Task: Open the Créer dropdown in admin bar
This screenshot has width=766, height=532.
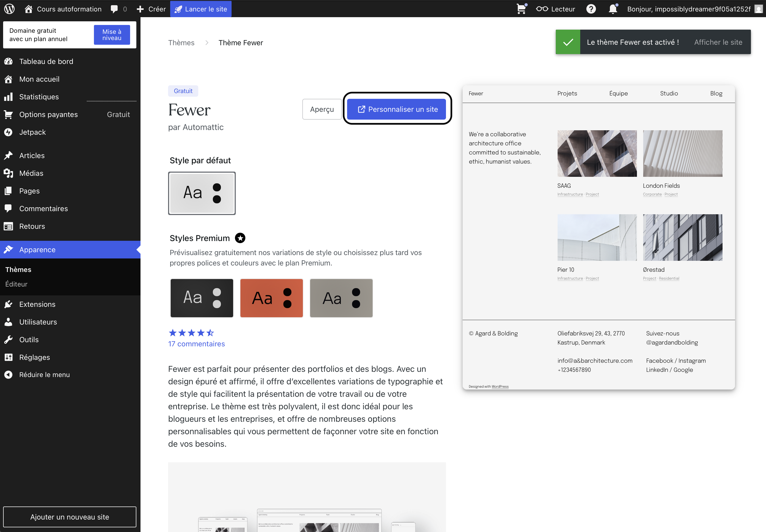Action: (x=151, y=9)
